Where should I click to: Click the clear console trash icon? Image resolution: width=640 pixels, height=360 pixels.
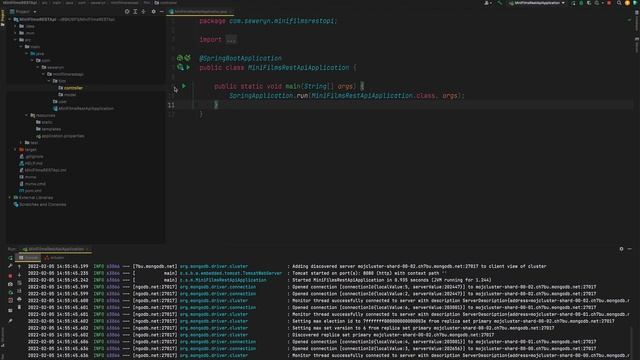point(19,307)
